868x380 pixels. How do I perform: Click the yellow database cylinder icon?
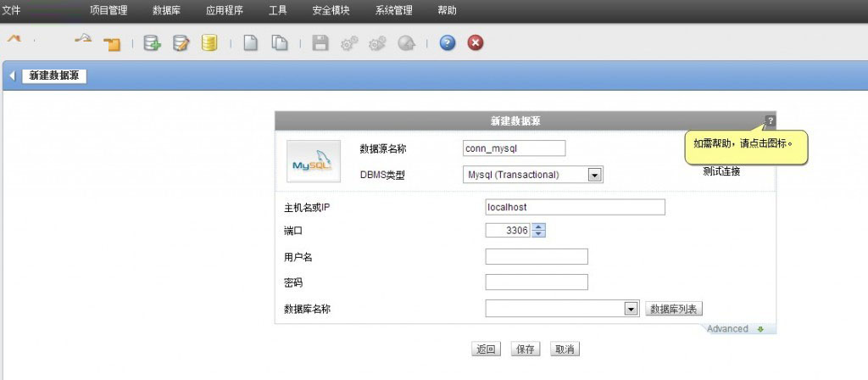coord(209,43)
